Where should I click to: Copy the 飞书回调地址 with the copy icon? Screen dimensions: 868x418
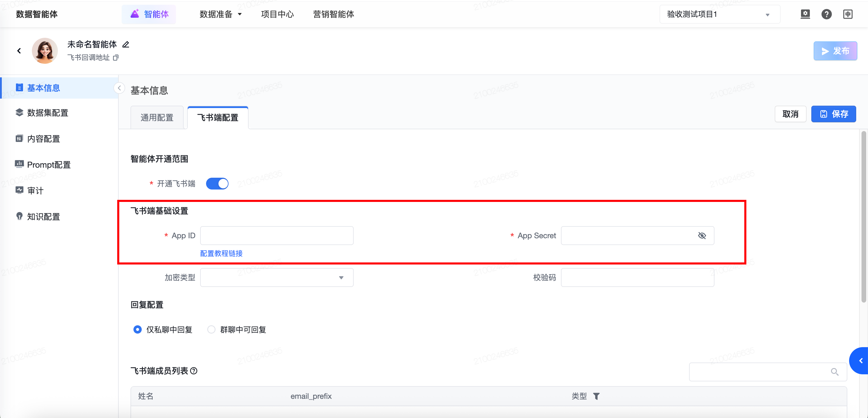coord(115,58)
